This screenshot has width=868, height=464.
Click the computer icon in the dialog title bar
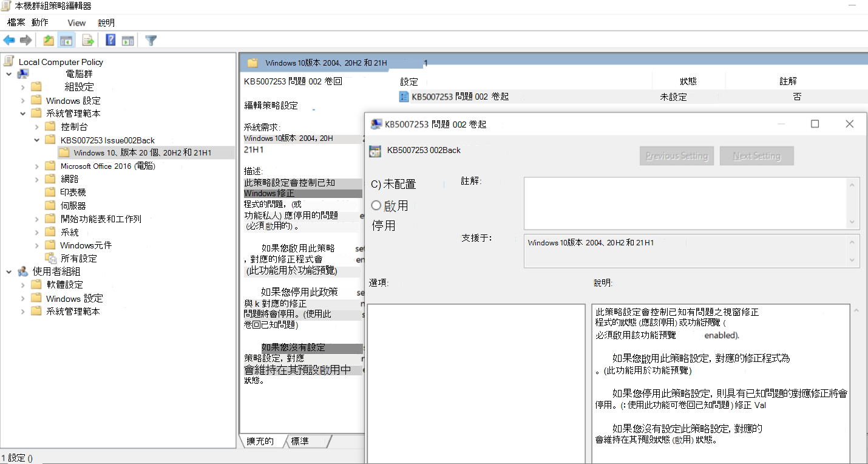coord(376,125)
